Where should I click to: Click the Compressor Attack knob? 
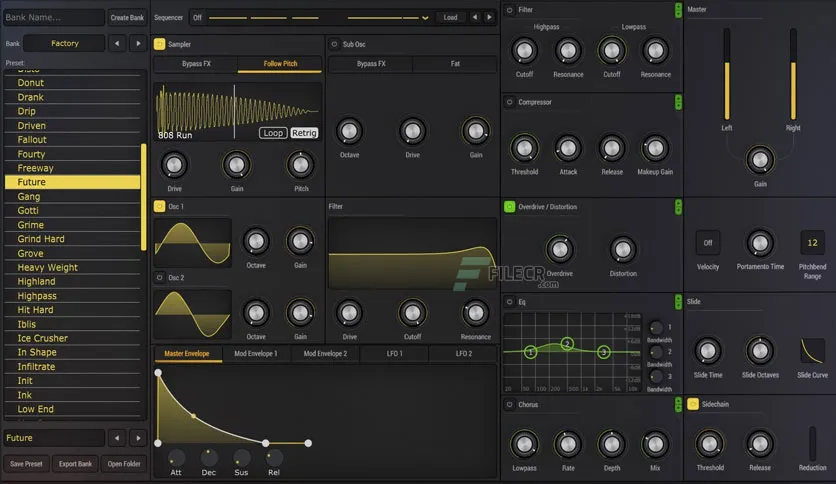click(568, 149)
